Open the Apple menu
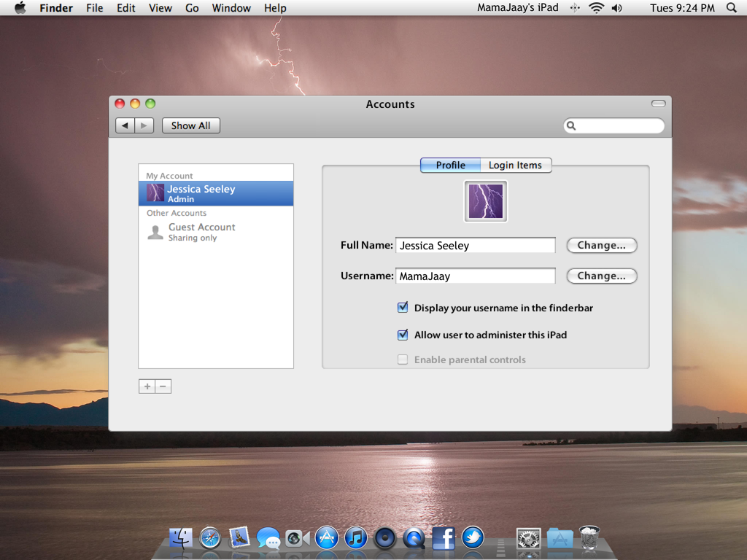The height and width of the screenshot is (560, 747). tap(20, 8)
